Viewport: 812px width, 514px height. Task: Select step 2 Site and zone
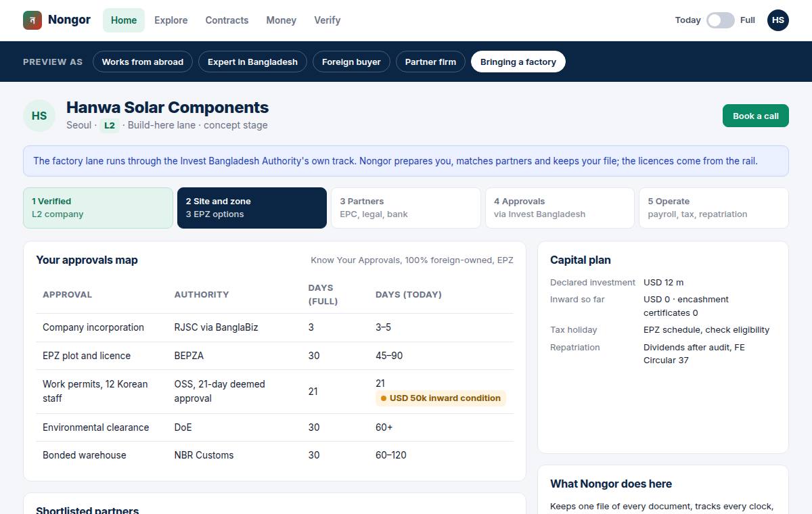click(x=252, y=208)
